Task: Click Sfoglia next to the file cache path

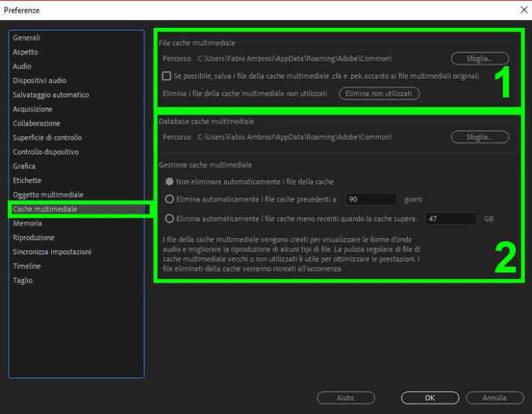Action: tap(479, 57)
